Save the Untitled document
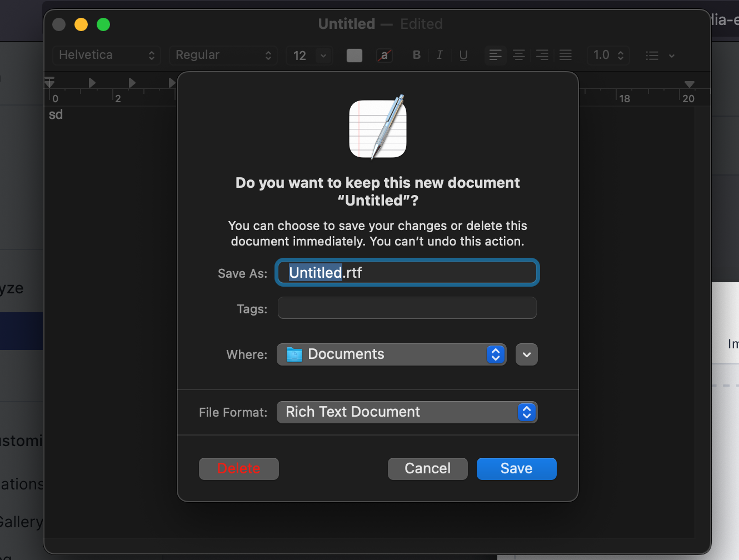The height and width of the screenshot is (560, 739). 516,468
